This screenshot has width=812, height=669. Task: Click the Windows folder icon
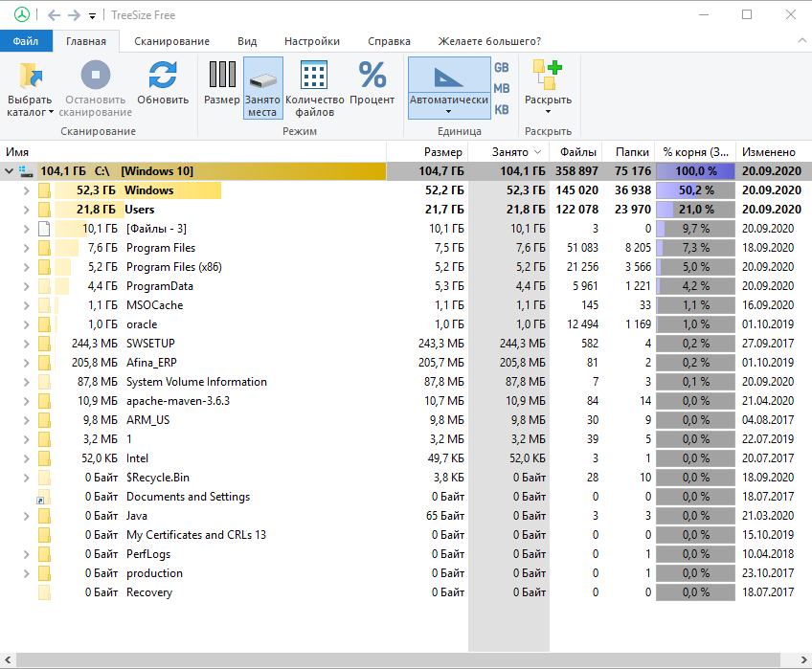(45, 190)
